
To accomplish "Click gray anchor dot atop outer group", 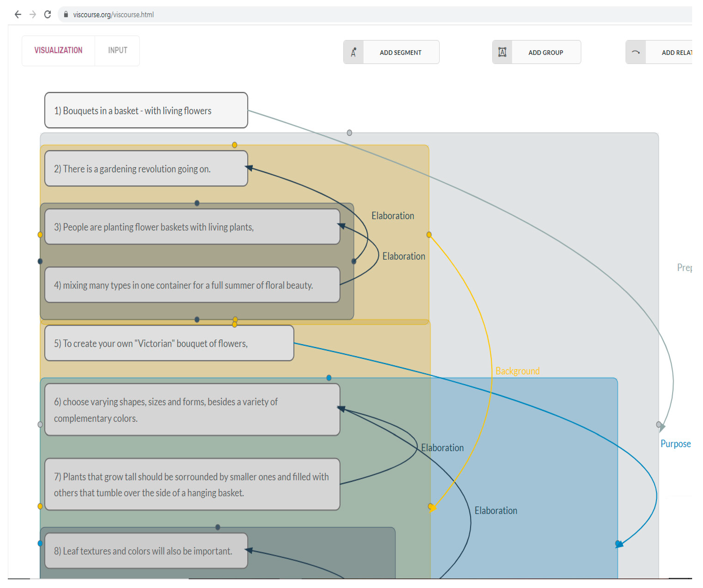I will [x=349, y=133].
